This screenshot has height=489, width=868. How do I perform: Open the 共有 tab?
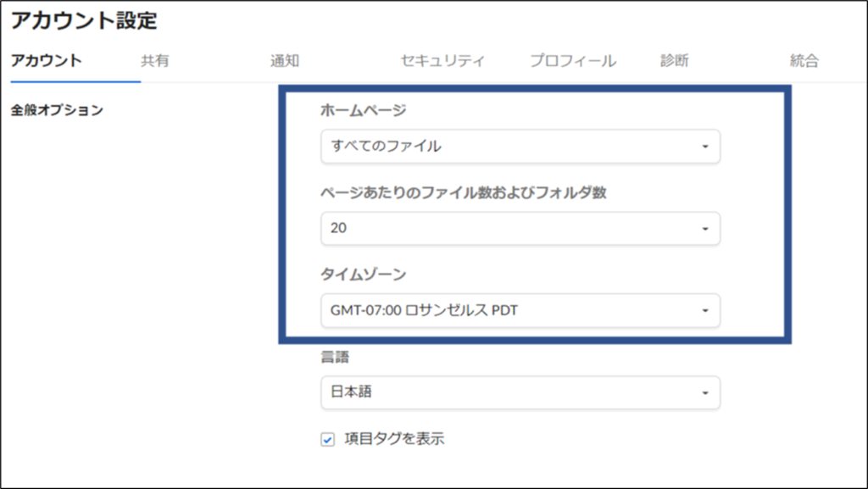(x=154, y=60)
